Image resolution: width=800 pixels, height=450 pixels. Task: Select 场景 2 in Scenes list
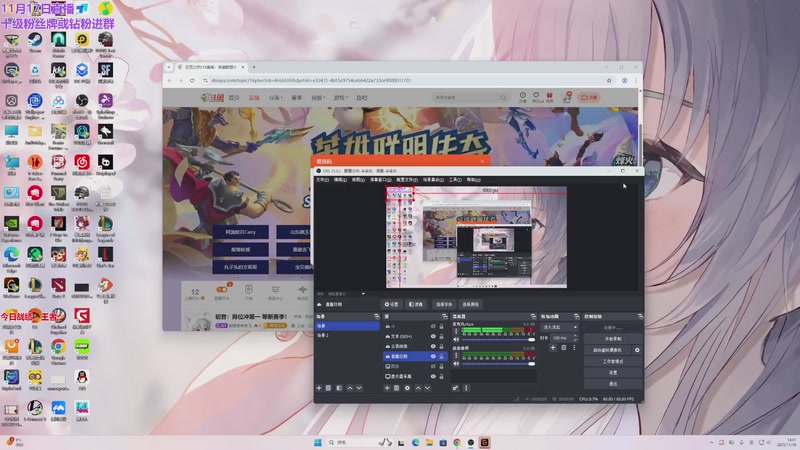click(347, 336)
